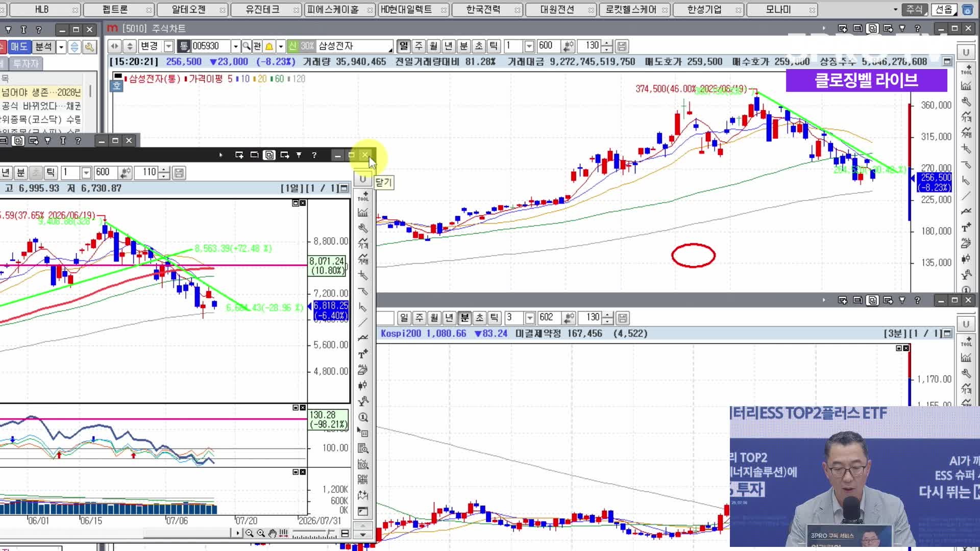Screen dimensions: 980x551
Task: Switch to the HLB stock tab
Action: tap(45, 10)
